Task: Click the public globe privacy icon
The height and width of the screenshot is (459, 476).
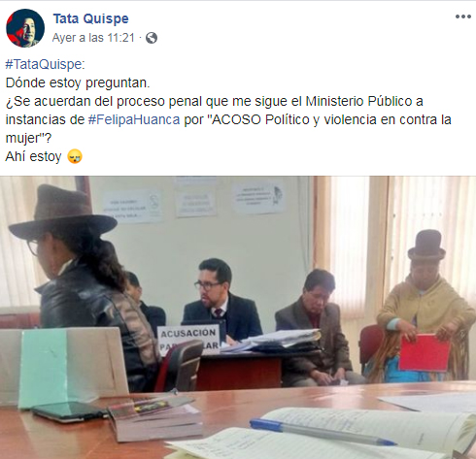Action: (x=152, y=38)
